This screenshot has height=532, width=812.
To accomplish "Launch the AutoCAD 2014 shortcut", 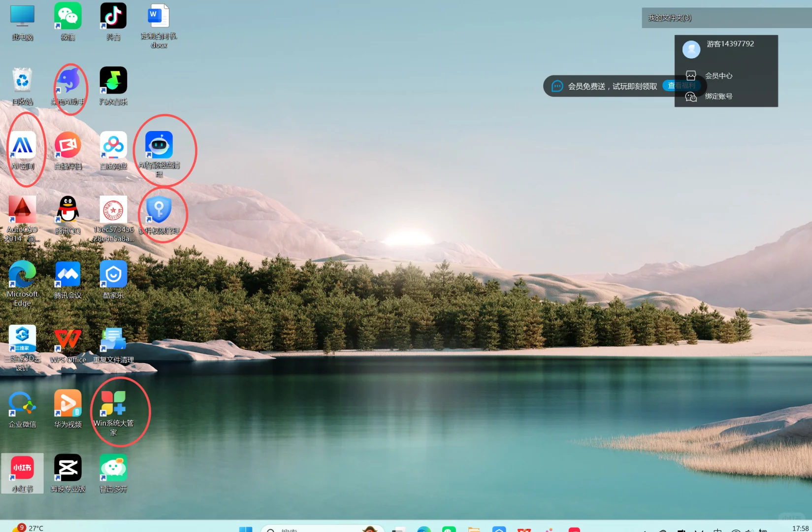I will coord(23,219).
